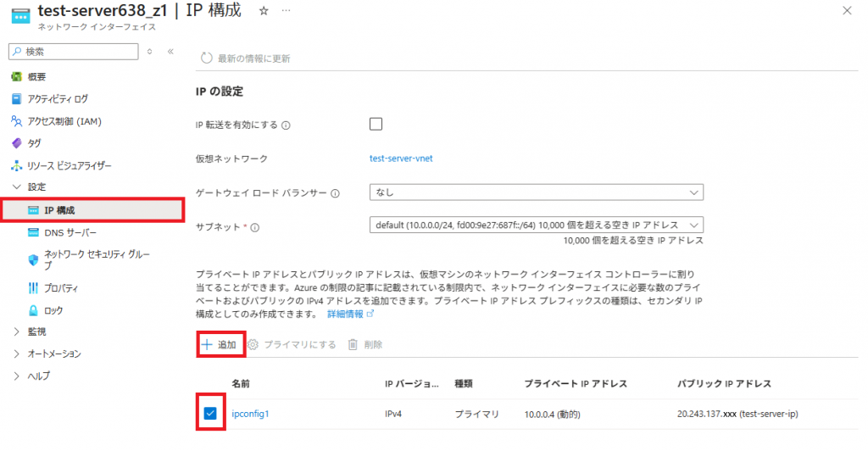Click IP バージョ... column header

tap(412, 383)
